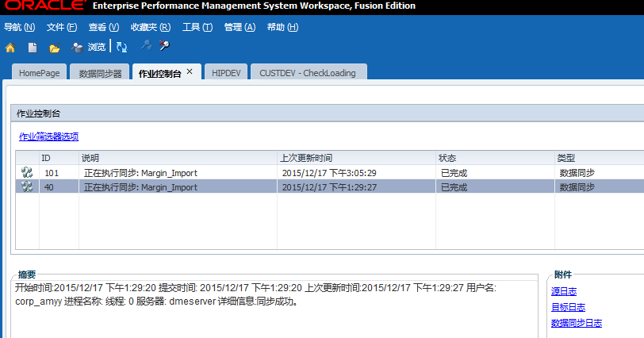Click the gray pin toolbar icon
The image size is (644, 338).
146,45
